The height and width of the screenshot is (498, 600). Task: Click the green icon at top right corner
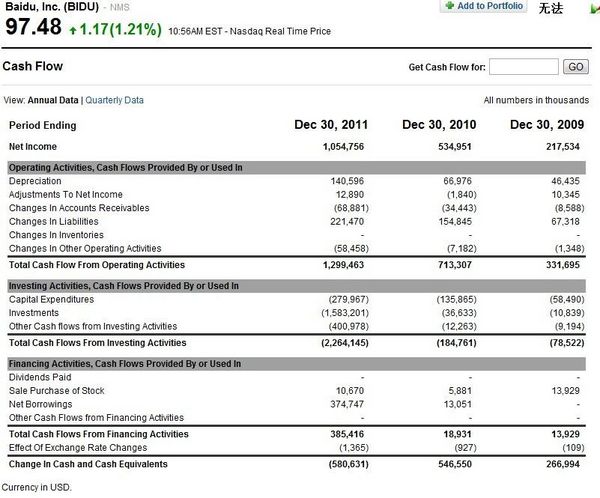[x=595, y=8]
